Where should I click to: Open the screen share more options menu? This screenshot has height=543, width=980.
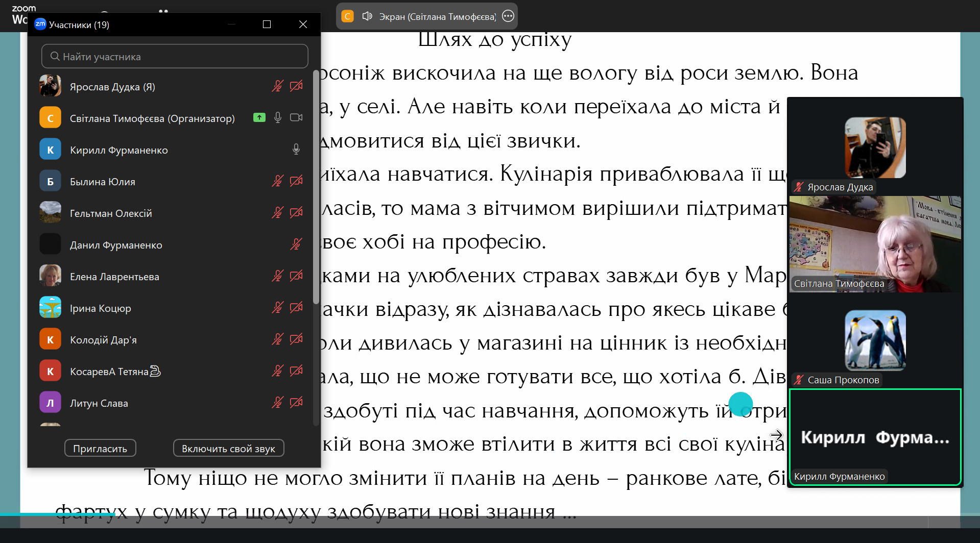tap(508, 16)
